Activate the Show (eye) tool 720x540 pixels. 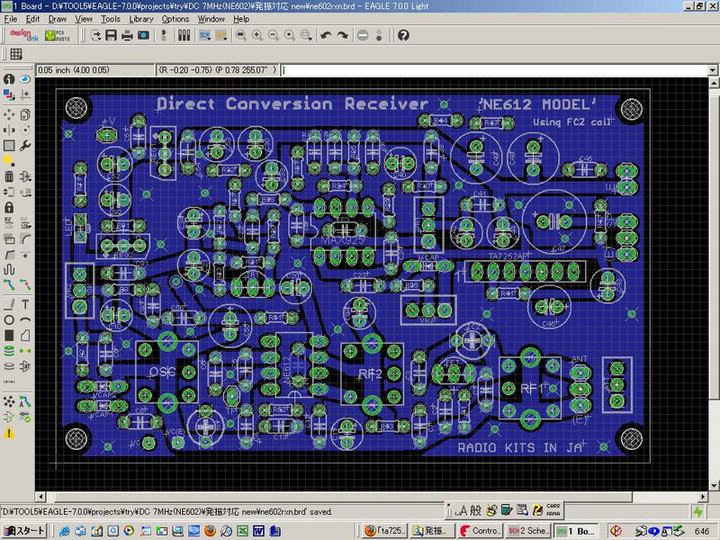24,78
